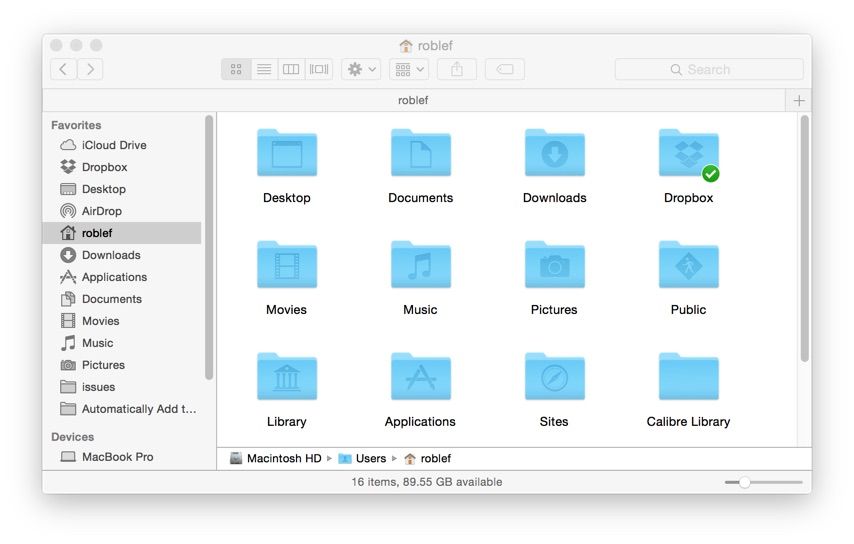Add a new tab with plus button

[x=798, y=101]
